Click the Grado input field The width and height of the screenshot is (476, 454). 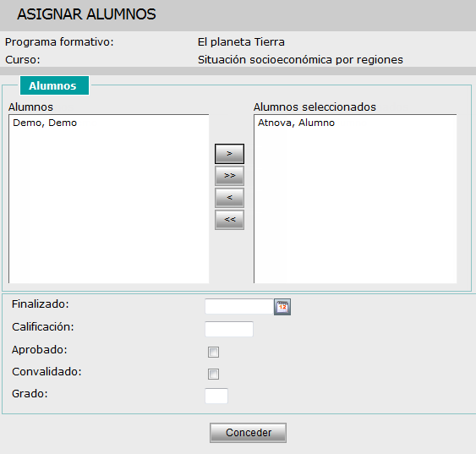(x=216, y=396)
